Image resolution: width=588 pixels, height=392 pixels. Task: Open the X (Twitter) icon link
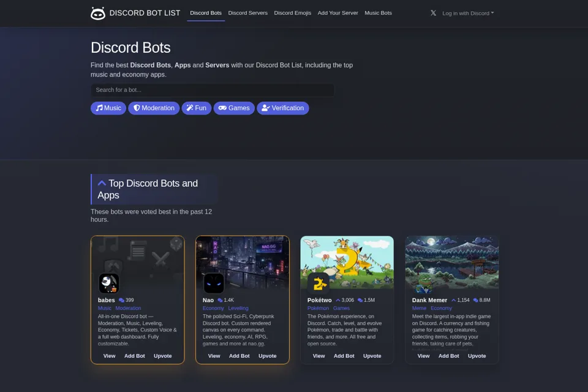pos(433,13)
